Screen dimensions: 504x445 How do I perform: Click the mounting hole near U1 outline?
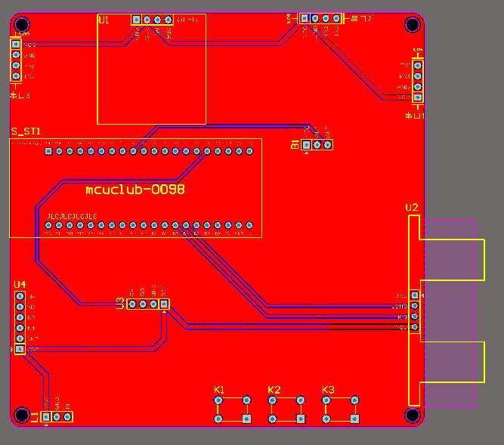(22, 24)
